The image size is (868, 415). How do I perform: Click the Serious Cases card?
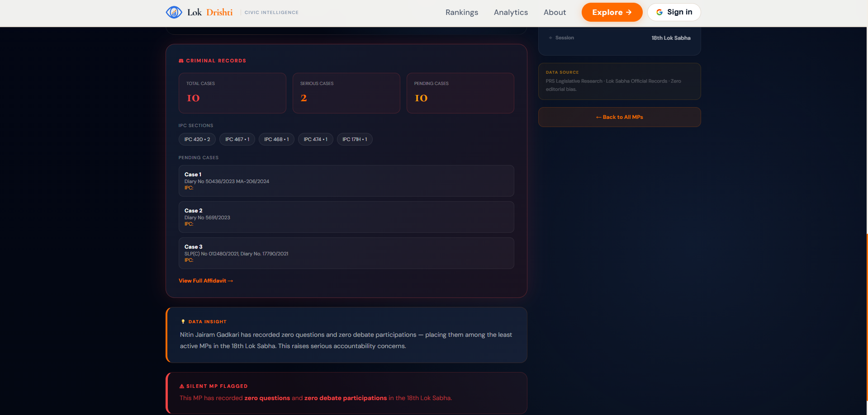click(346, 93)
